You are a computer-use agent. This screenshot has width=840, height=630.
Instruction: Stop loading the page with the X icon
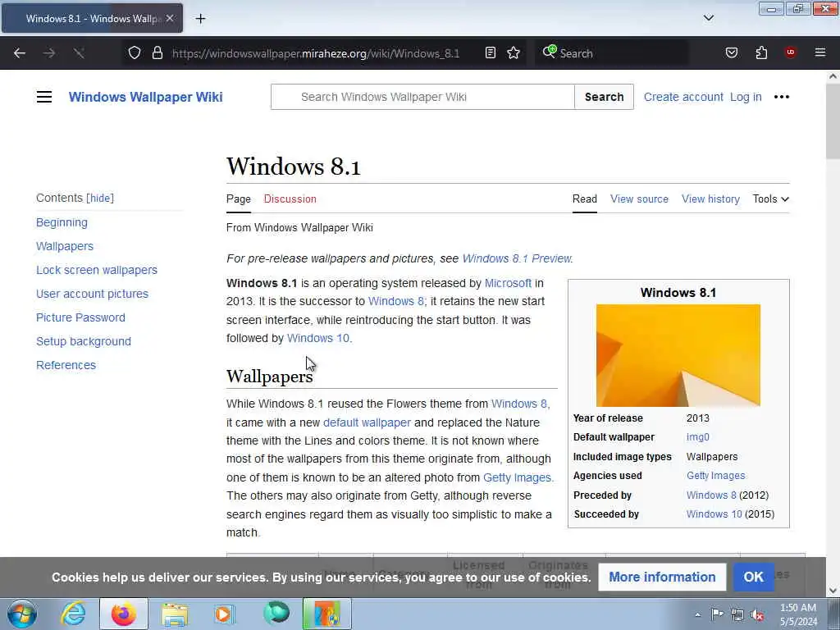pos(79,53)
